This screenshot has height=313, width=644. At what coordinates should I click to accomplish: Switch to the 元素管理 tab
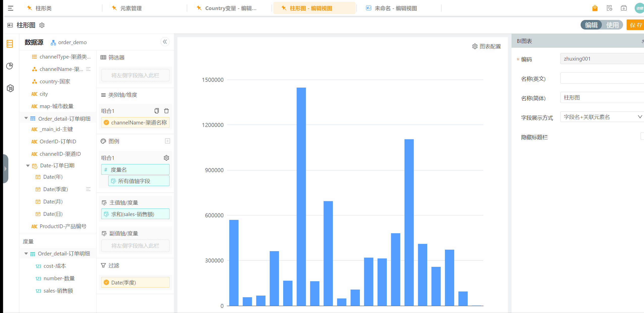(131, 8)
